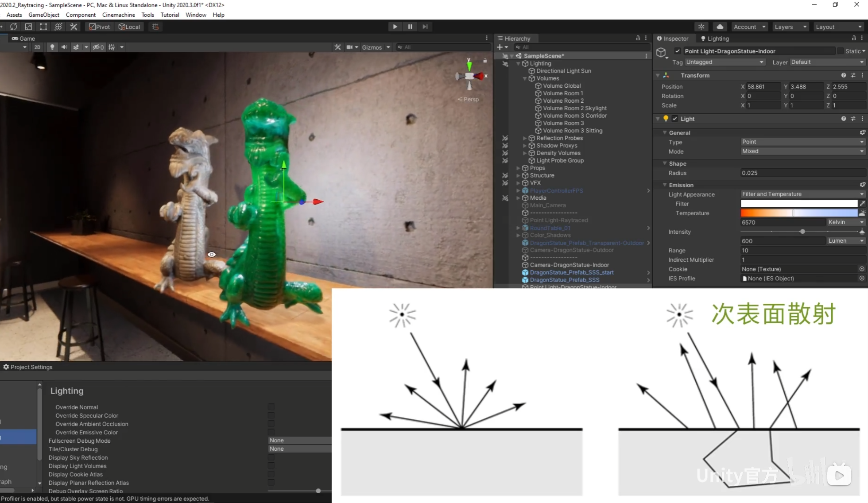Click the Cloud services icon
The width and height of the screenshot is (868, 503).
[720, 27]
